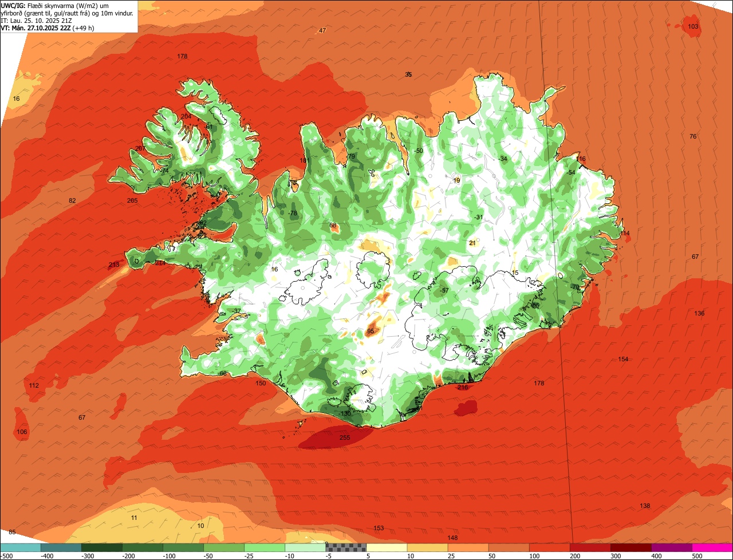Click the '-500' legend label
Image resolution: width=733 pixels, height=560 pixels.
pos(7,556)
